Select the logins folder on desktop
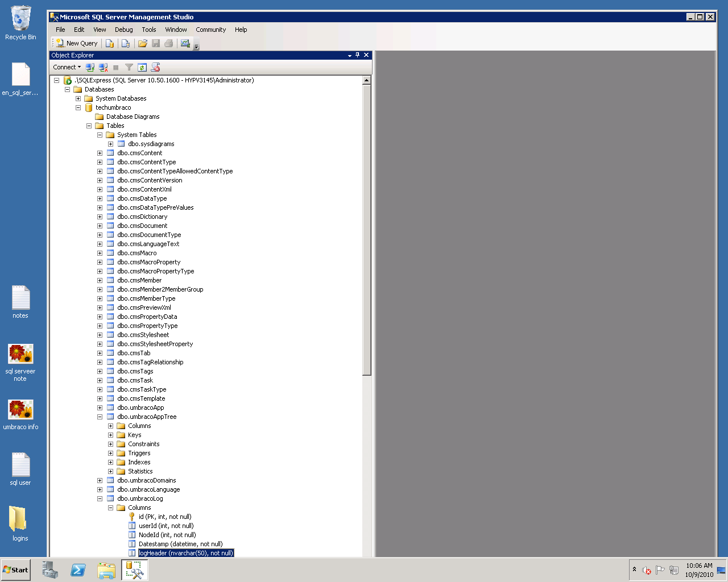Viewport: 728px width, 582px height. coord(20,523)
